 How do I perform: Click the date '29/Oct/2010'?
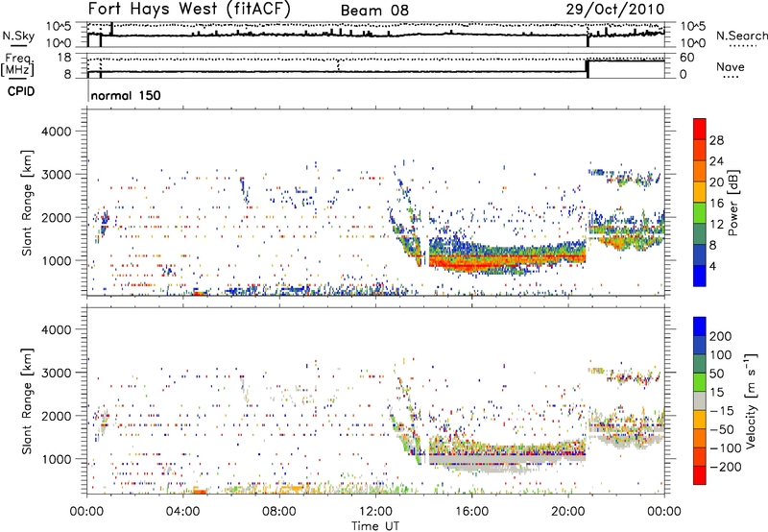coord(615,10)
